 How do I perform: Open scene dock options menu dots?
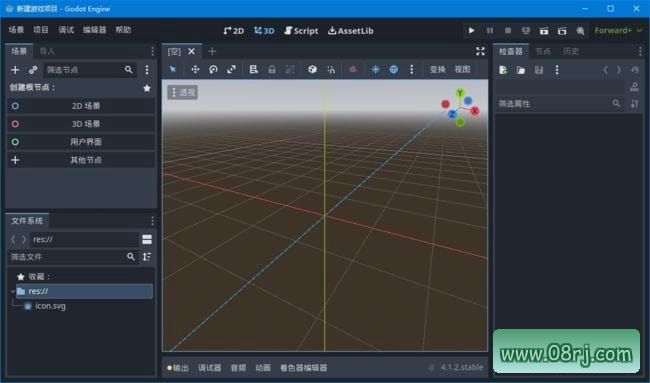pyautogui.click(x=152, y=51)
